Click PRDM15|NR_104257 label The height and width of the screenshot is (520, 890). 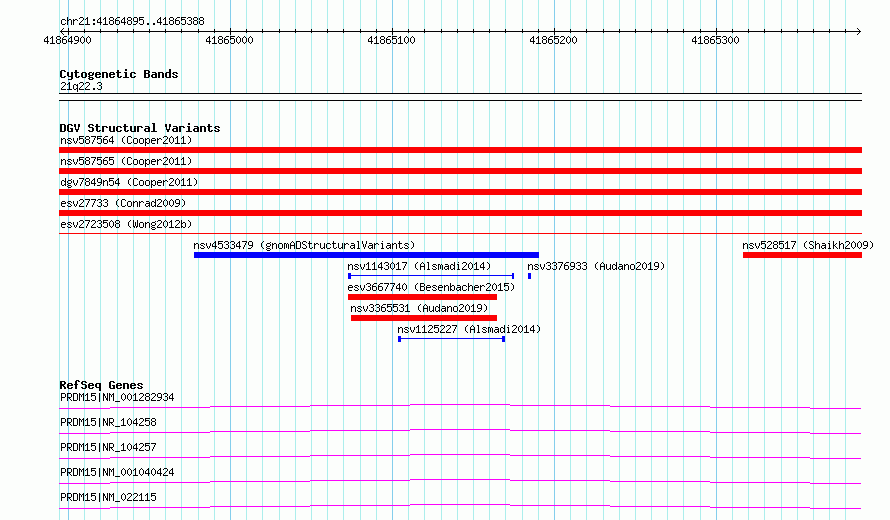click(108, 447)
